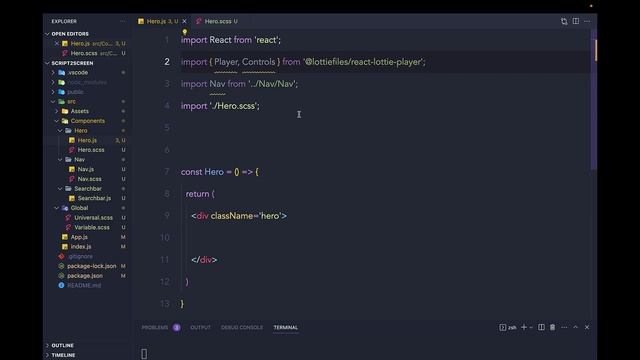Click the node icon beside package.json
Viewport: 640px width, 360px height.
pyautogui.click(x=61, y=276)
